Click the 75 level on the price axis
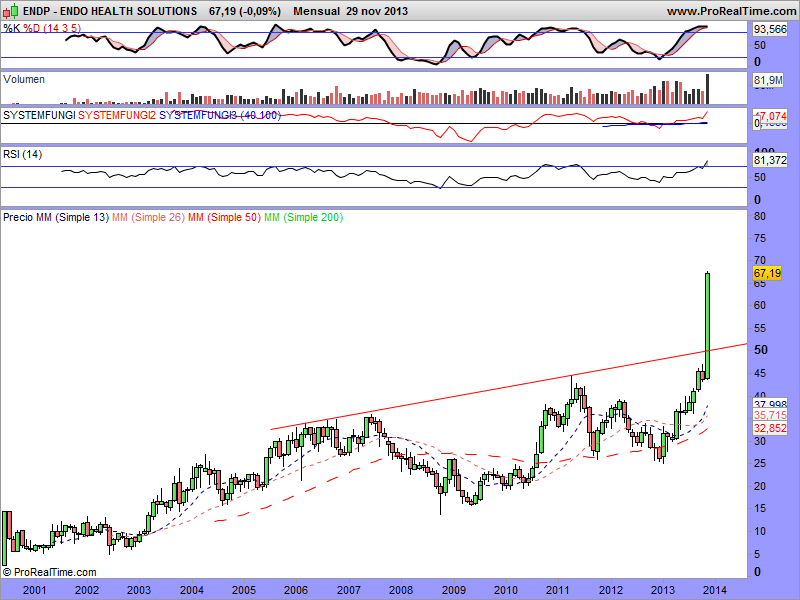 [760, 239]
